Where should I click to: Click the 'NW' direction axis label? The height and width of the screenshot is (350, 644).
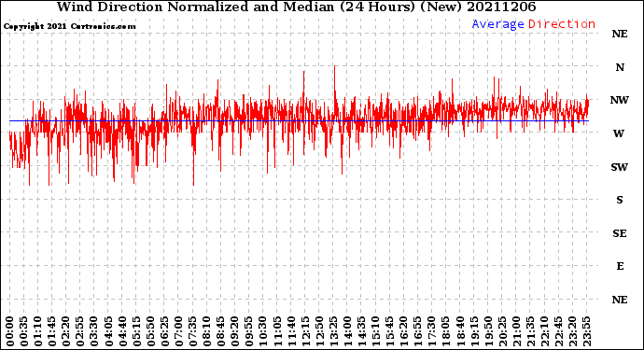point(620,100)
